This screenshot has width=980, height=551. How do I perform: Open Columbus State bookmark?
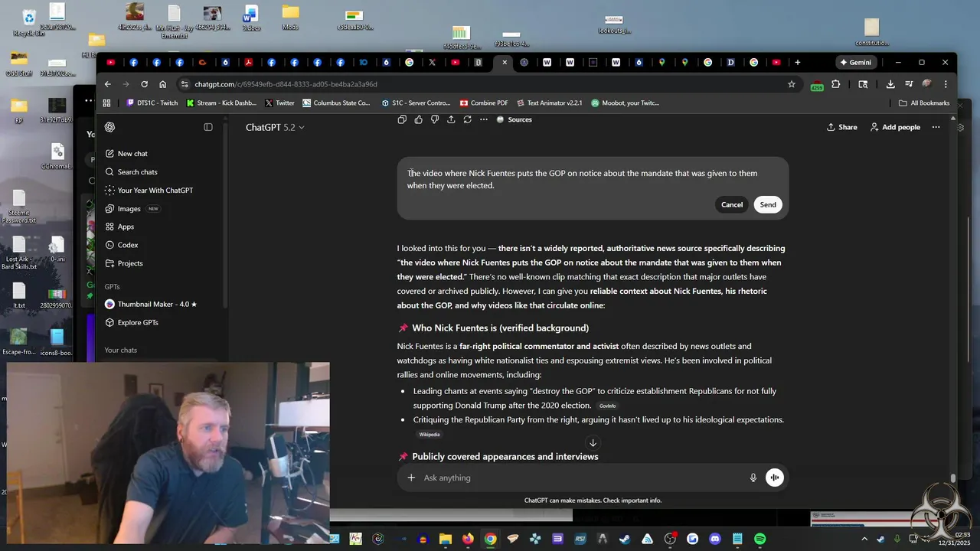tap(336, 103)
